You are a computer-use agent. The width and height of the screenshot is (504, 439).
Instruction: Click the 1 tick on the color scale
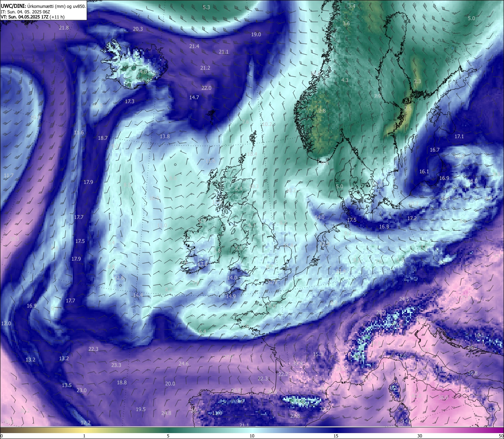tap(84, 436)
